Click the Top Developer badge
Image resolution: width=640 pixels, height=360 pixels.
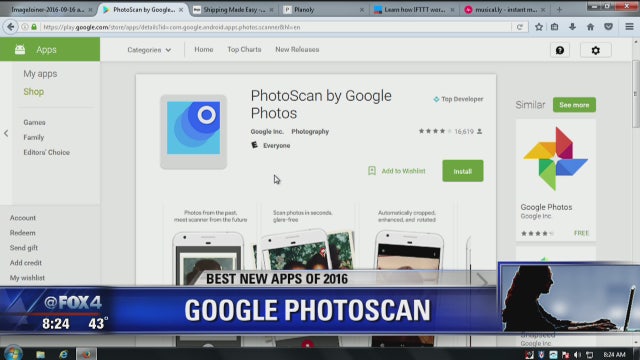(458, 99)
